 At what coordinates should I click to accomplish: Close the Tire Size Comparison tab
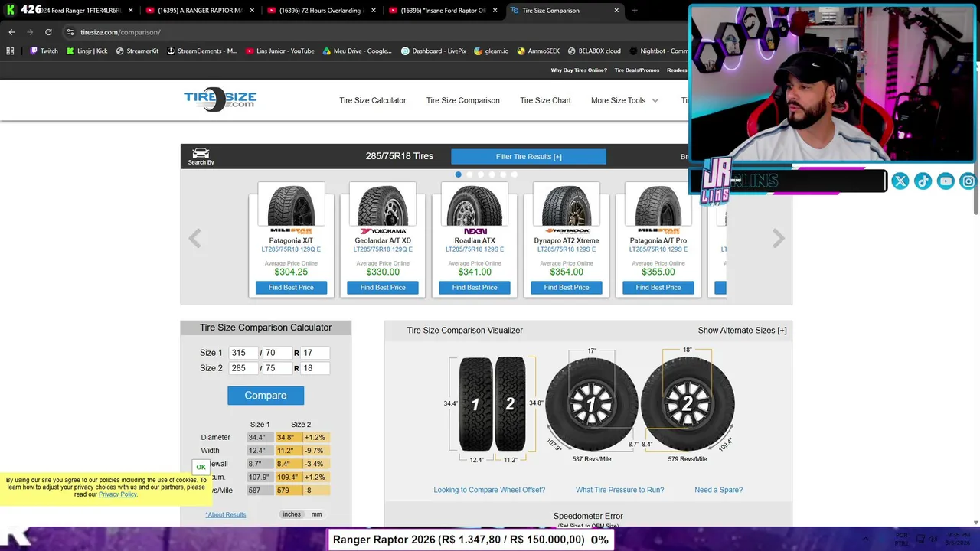click(x=616, y=11)
